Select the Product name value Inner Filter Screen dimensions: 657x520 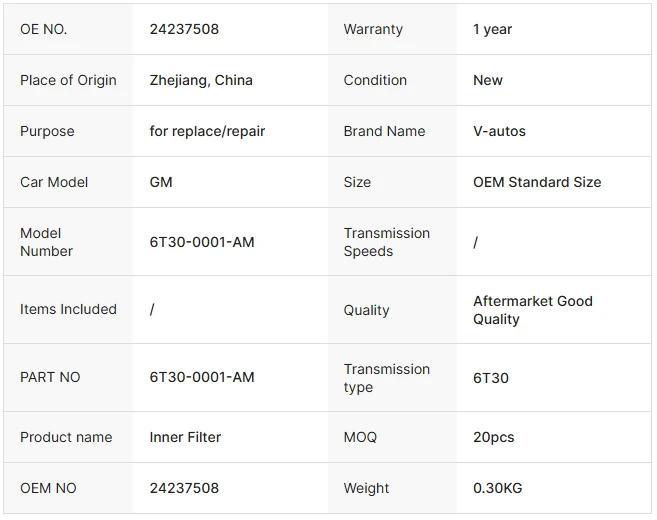click(x=185, y=437)
